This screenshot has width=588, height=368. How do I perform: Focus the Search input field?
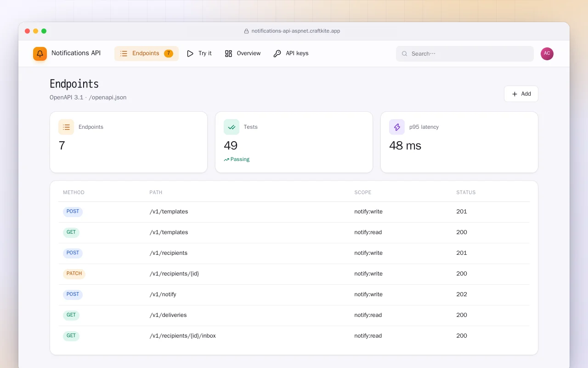point(465,54)
